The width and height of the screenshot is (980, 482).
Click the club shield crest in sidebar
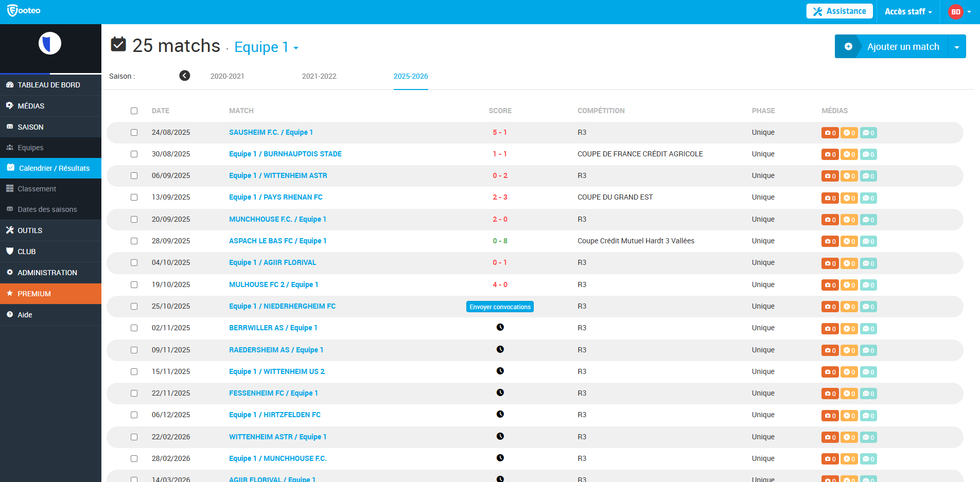[x=50, y=43]
